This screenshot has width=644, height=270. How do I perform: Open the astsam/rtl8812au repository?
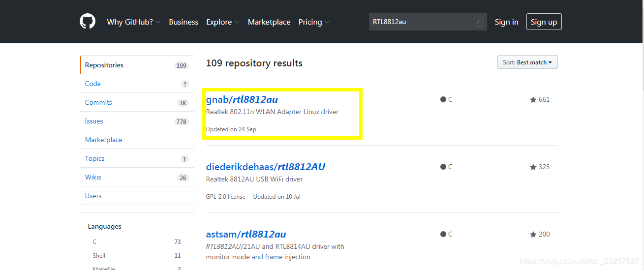(x=246, y=234)
